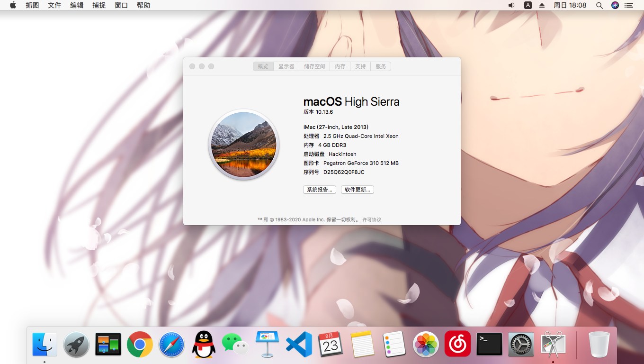The image size is (644, 364).
Task: Open Finder from the Dock
Action: [x=45, y=344]
